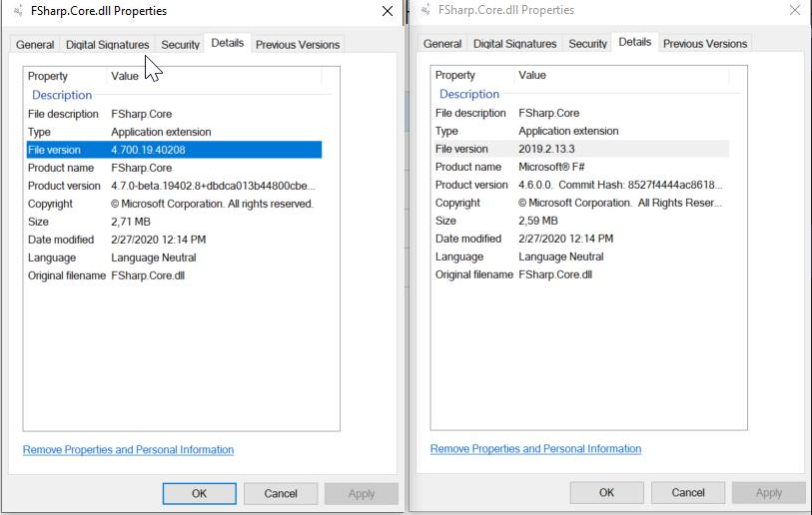Collapse Description group in right window
The height and width of the screenshot is (515, 812).
[469, 94]
